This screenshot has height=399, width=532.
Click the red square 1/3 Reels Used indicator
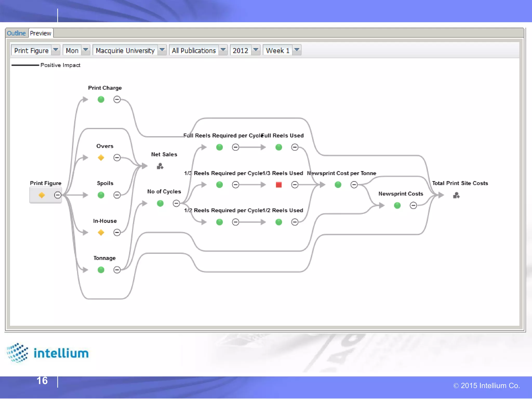pos(279,185)
